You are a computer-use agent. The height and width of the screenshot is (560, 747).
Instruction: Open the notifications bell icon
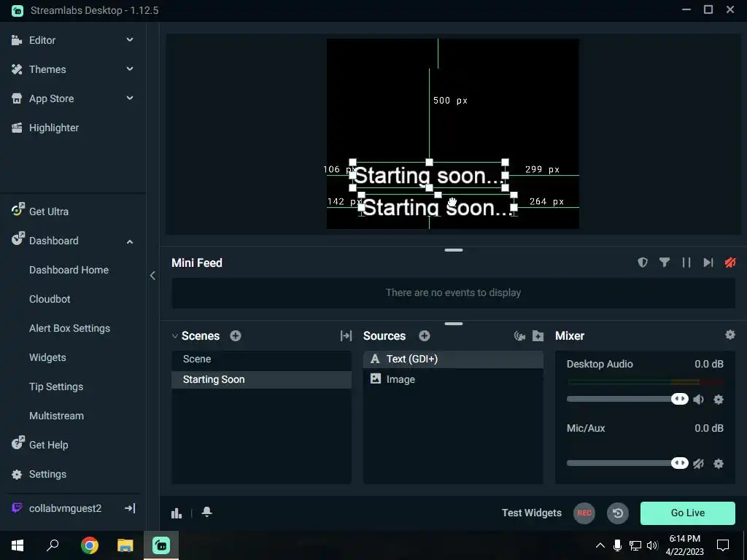[206, 513]
